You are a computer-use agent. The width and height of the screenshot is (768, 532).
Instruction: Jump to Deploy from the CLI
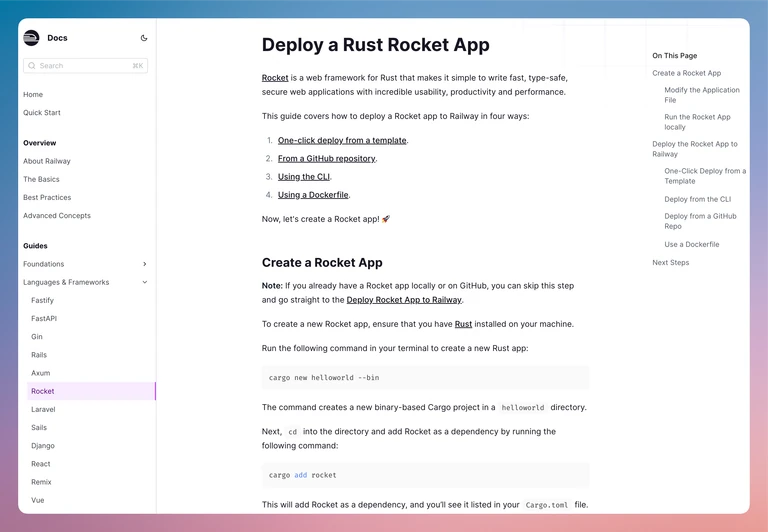click(x=697, y=199)
